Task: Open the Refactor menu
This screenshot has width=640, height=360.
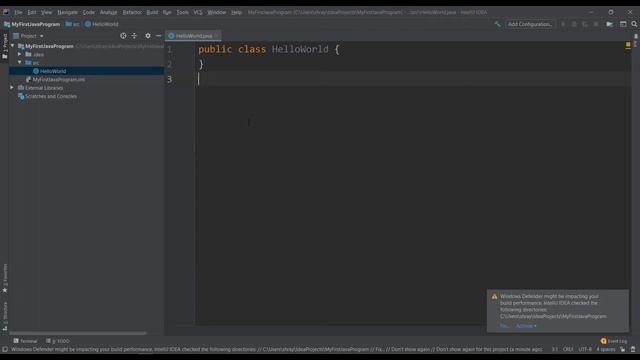Action: click(132, 12)
